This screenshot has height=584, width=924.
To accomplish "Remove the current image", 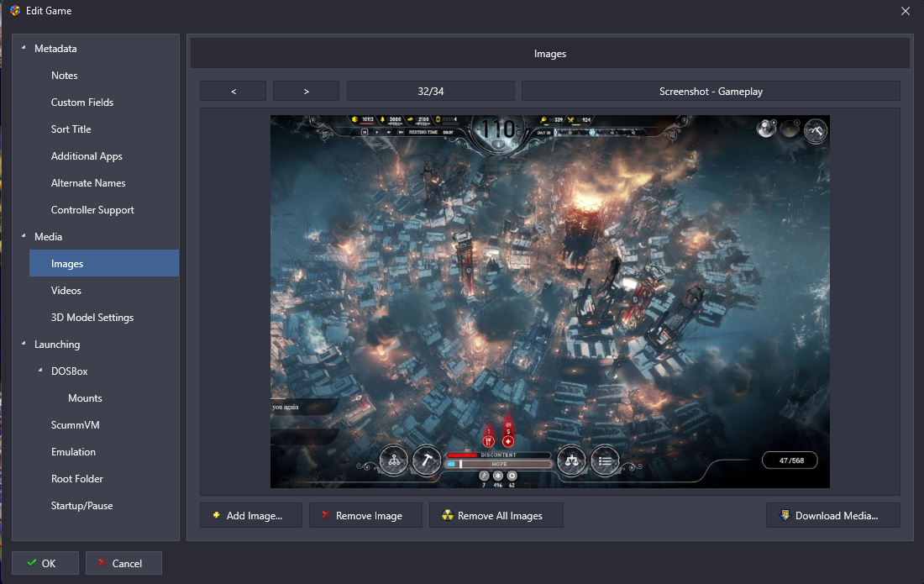I will click(x=366, y=516).
